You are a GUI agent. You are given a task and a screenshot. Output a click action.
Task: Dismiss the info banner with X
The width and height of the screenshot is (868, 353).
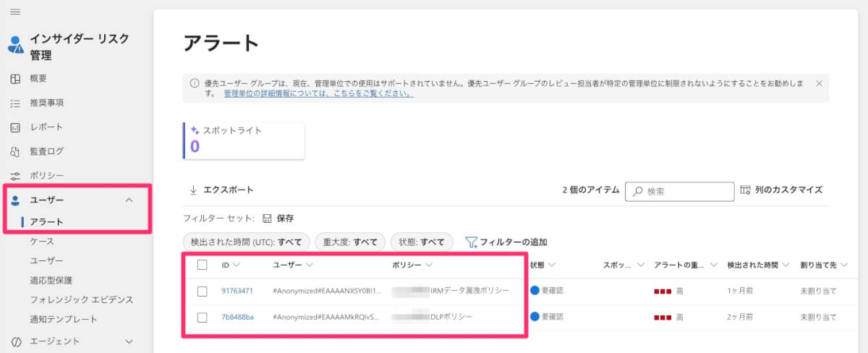(819, 83)
